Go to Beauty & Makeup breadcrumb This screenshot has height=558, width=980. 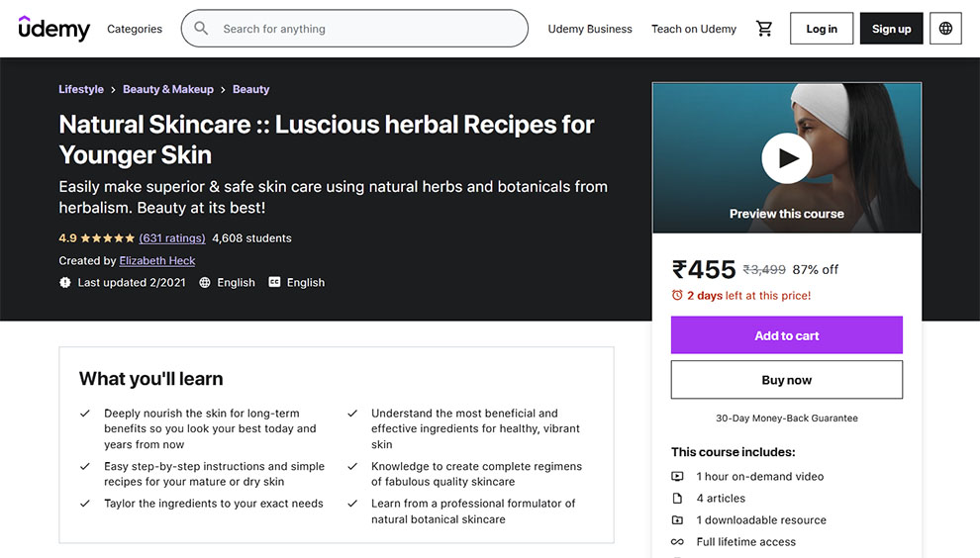click(168, 89)
